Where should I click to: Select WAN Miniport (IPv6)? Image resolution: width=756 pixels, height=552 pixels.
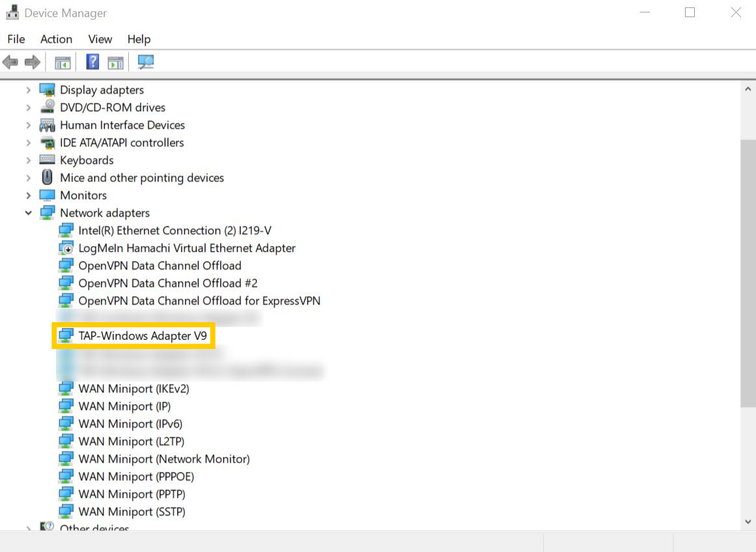[131, 424]
